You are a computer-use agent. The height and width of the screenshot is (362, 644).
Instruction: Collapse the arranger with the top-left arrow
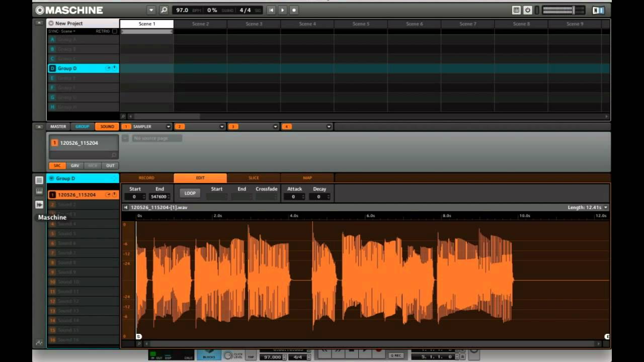(39, 23)
